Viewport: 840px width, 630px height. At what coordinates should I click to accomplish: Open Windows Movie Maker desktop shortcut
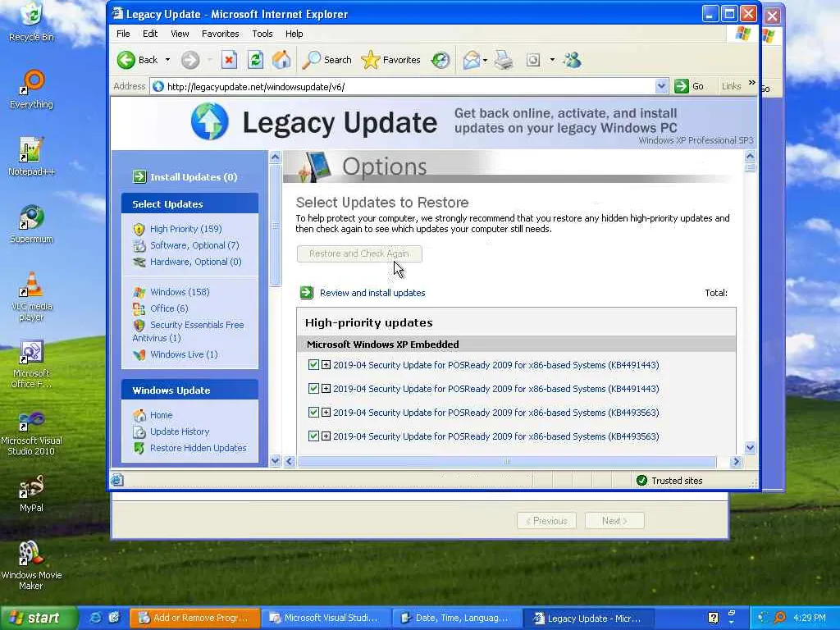point(31,565)
